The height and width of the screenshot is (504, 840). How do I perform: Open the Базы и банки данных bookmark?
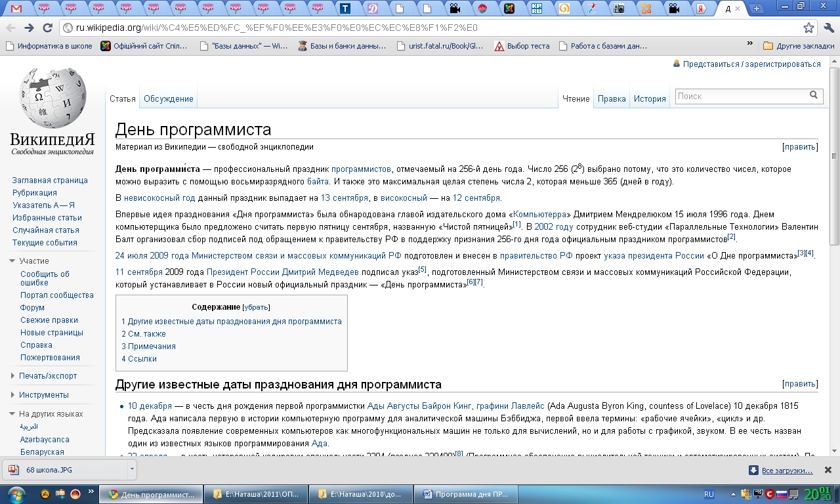click(x=342, y=46)
